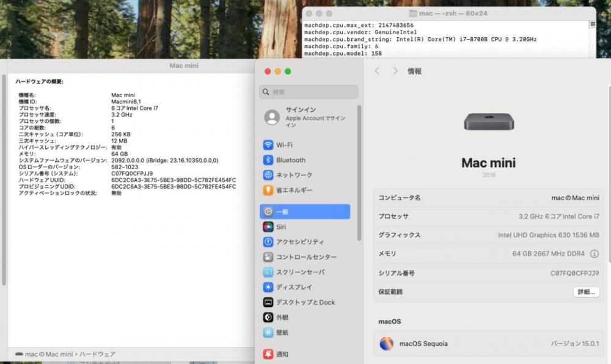Focus the 検索 search field

309,92
